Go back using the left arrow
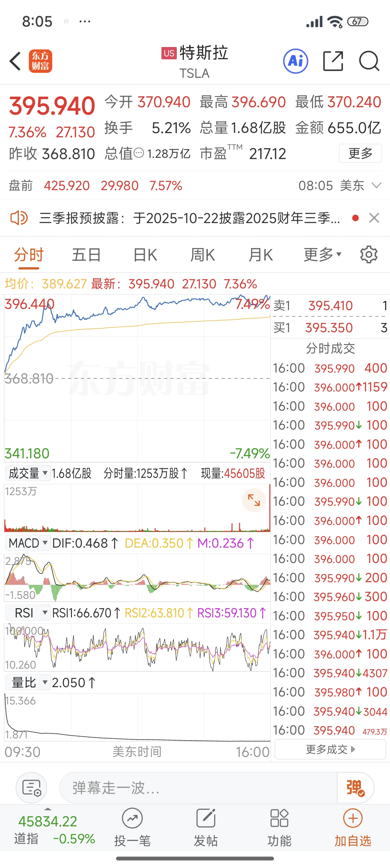390x868 pixels. coord(15,61)
